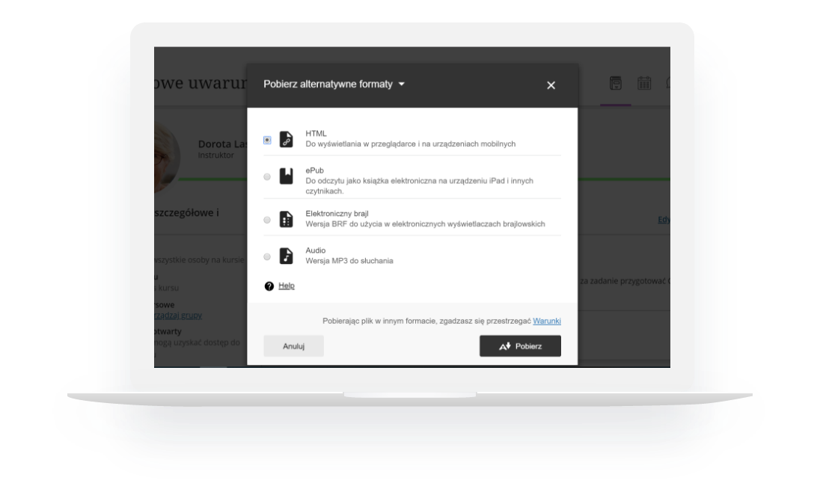This screenshot has width=820, height=504.
Task: Click the Audio file icon with music note
Action: [x=286, y=256]
